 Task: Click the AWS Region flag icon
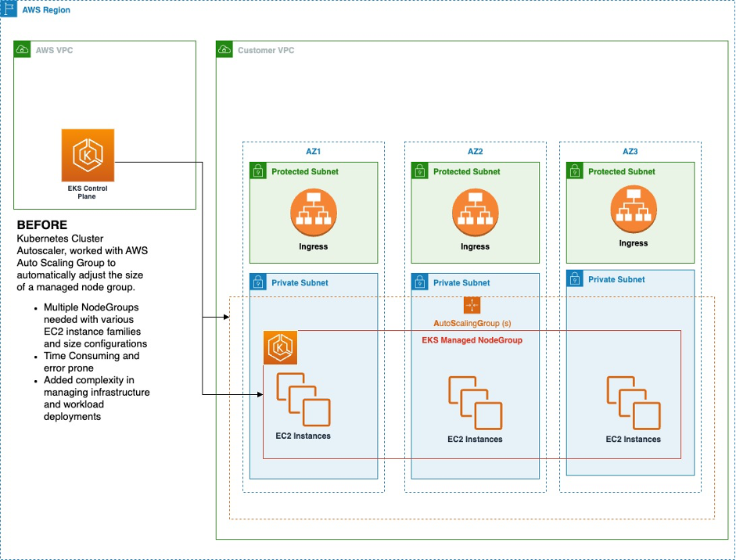[10, 9]
